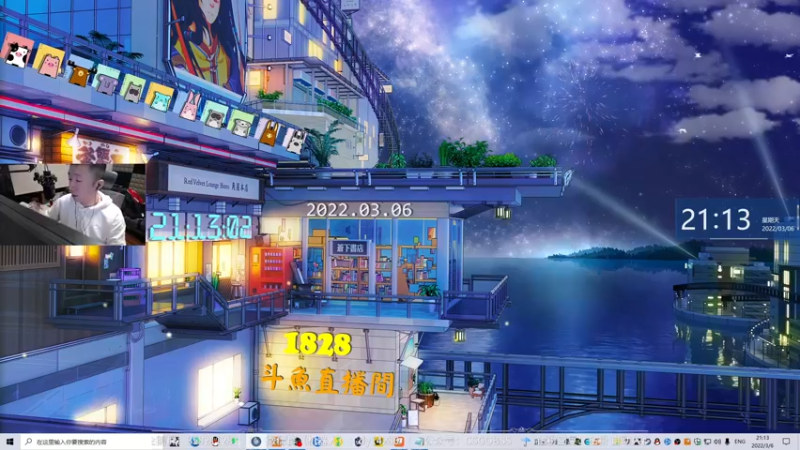Click the 2022.03.06 date text overlay
Viewport: 800px width, 450px height.
(359, 210)
